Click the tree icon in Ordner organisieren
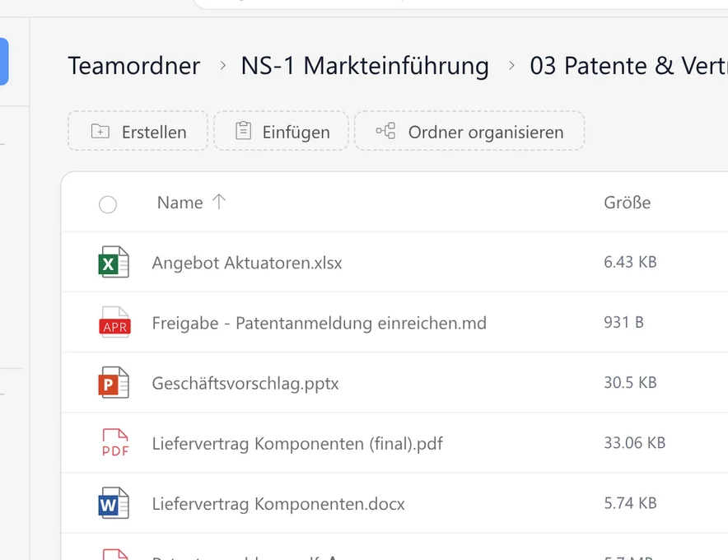728x560 pixels. click(385, 130)
